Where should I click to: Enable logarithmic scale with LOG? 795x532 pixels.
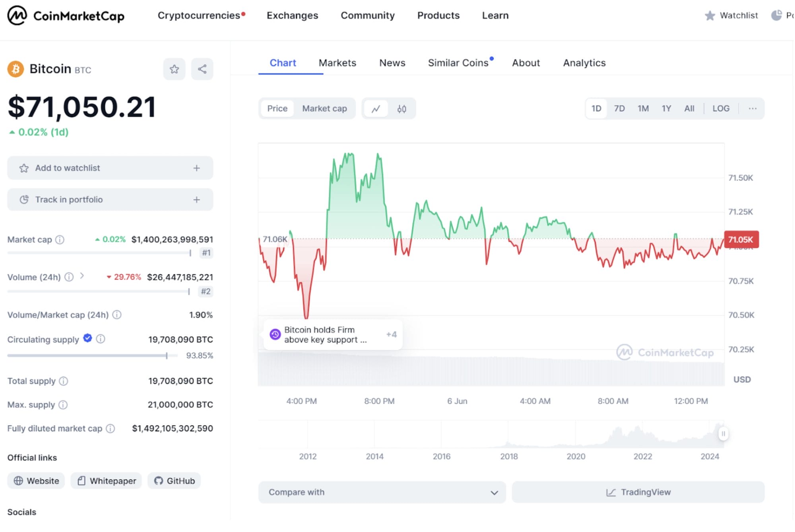pyautogui.click(x=721, y=108)
